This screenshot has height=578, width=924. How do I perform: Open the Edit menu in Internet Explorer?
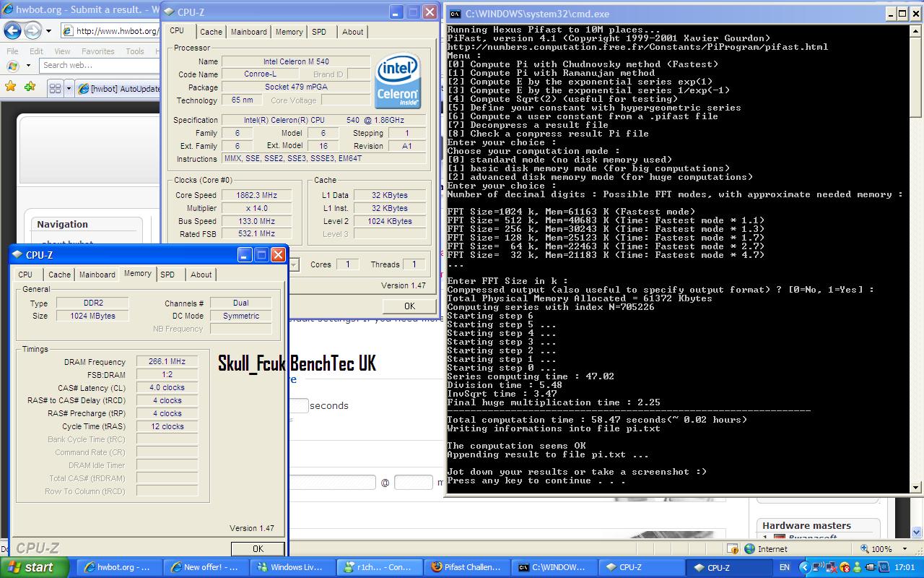[36, 51]
